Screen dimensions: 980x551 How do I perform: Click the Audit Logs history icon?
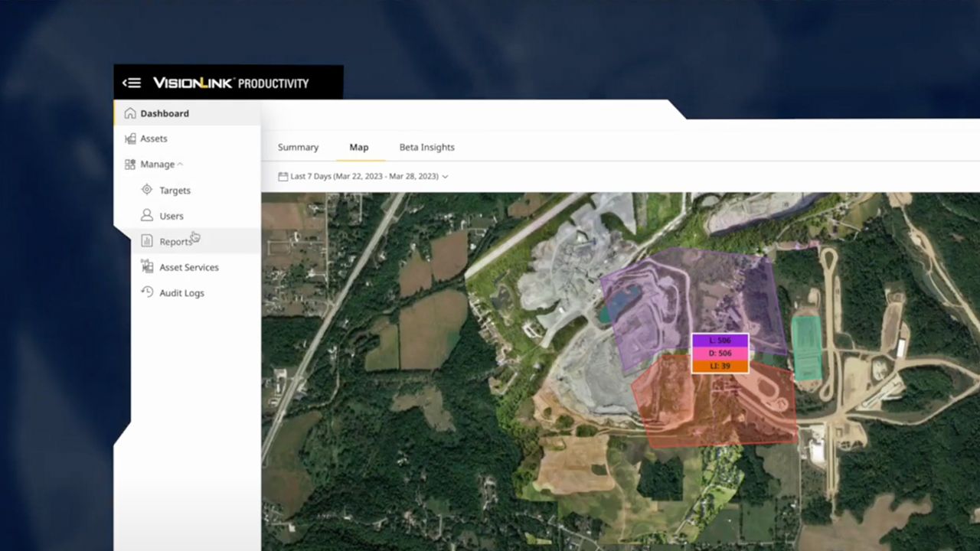147,292
